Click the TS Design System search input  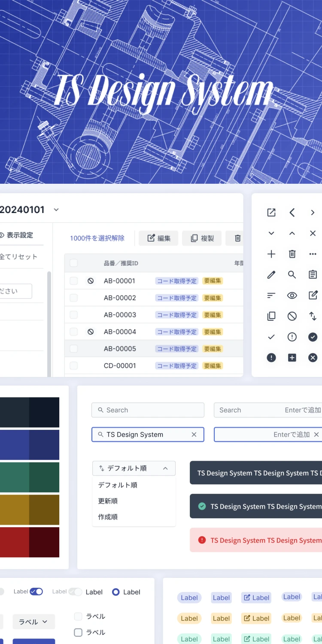click(148, 434)
